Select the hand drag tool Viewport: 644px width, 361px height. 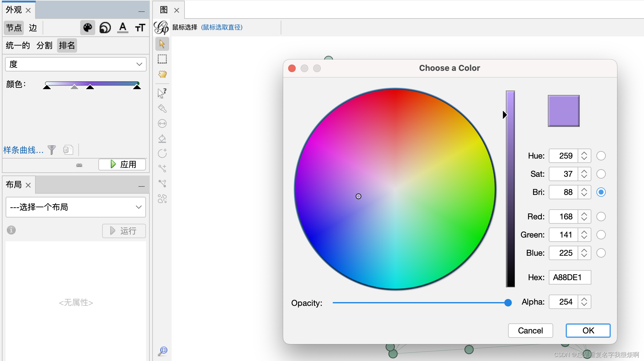coord(162,74)
